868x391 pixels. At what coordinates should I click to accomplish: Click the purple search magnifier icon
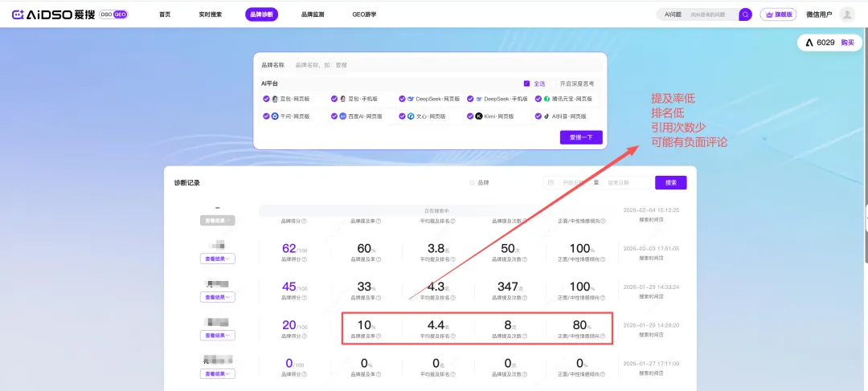pyautogui.click(x=745, y=14)
